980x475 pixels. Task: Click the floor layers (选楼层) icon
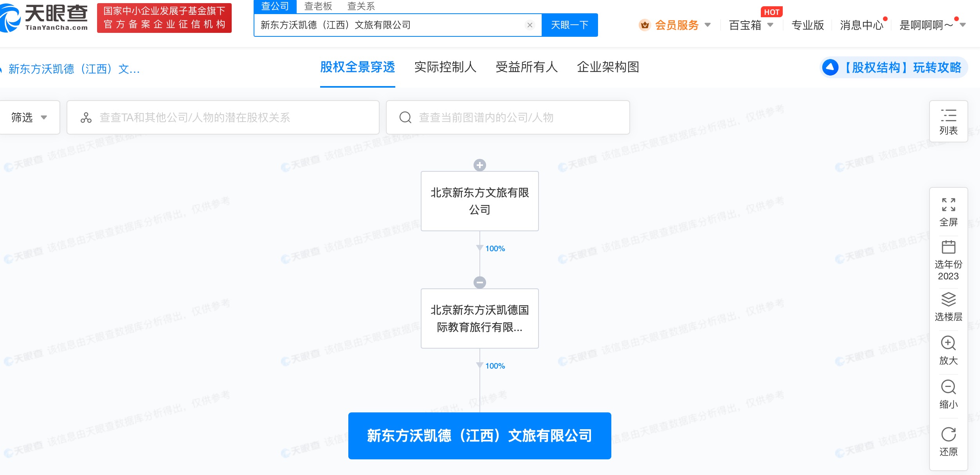[948, 299]
